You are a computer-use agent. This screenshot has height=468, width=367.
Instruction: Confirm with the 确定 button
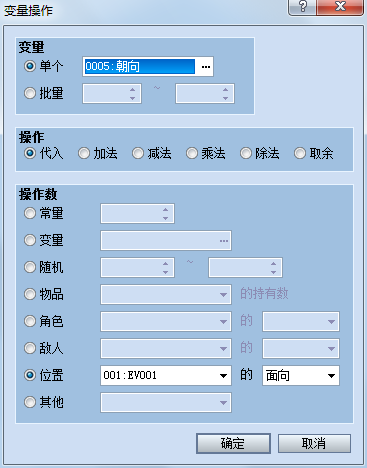pos(233,443)
